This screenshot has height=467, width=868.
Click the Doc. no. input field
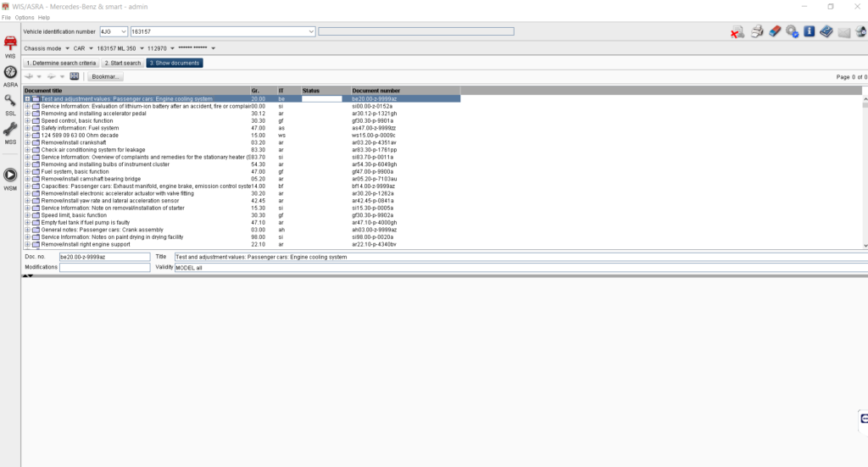point(104,257)
